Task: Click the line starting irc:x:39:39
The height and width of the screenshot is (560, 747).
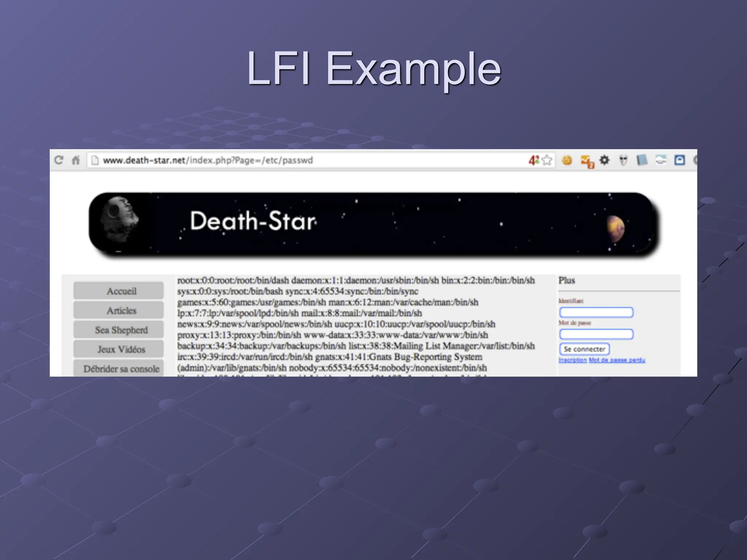Action: click(330, 357)
